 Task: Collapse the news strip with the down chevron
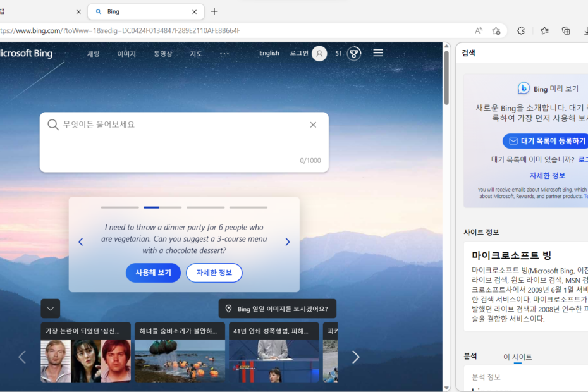point(50,309)
